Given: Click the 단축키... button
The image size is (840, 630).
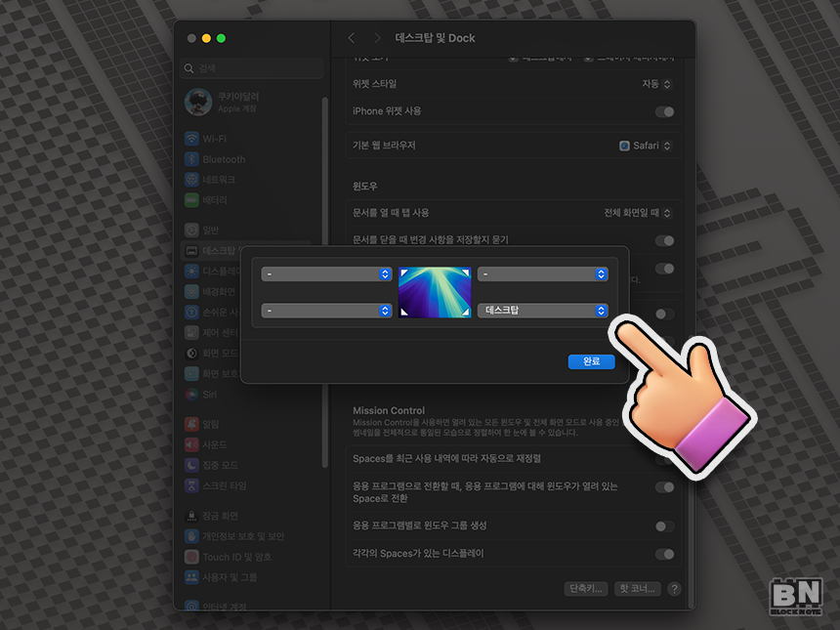Looking at the screenshot, I should [586, 589].
